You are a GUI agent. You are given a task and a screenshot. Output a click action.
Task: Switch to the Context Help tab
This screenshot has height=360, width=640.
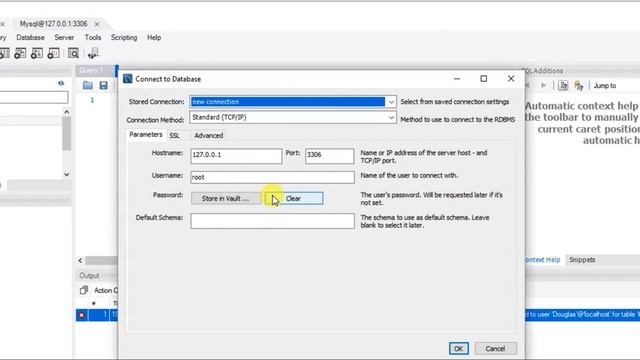coord(542,260)
